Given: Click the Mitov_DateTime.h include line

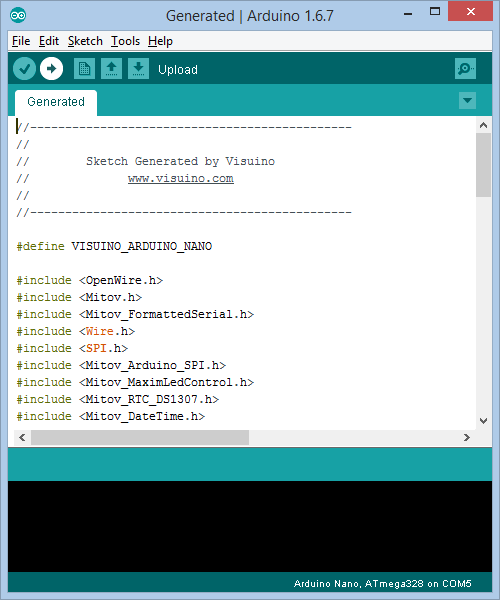Looking at the screenshot, I should point(111,416).
